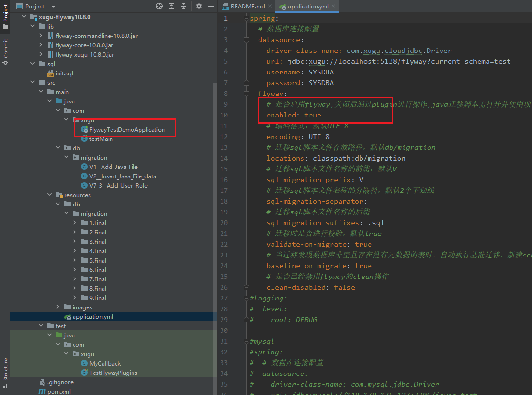Open the Structure tool window

coord(5,373)
